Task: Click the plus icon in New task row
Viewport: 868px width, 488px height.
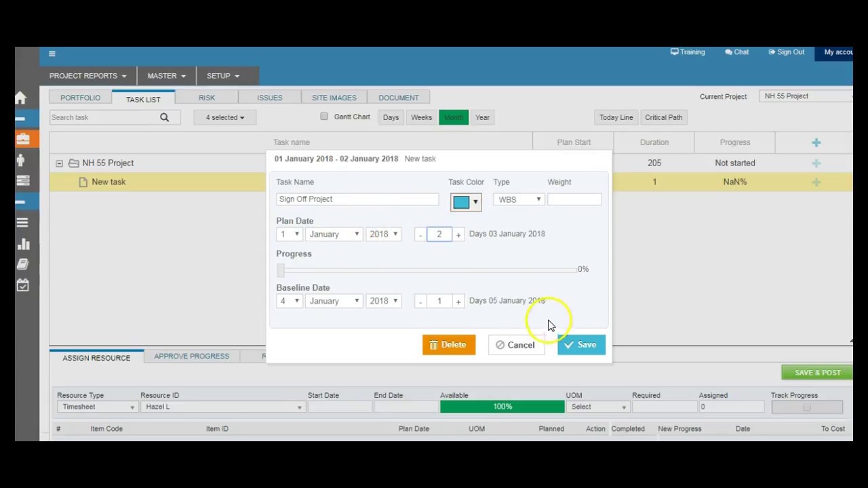Action: point(816,182)
